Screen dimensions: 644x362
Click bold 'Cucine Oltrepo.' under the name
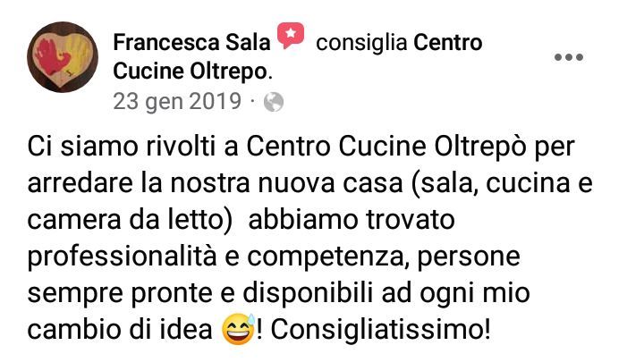coord(192,72)
